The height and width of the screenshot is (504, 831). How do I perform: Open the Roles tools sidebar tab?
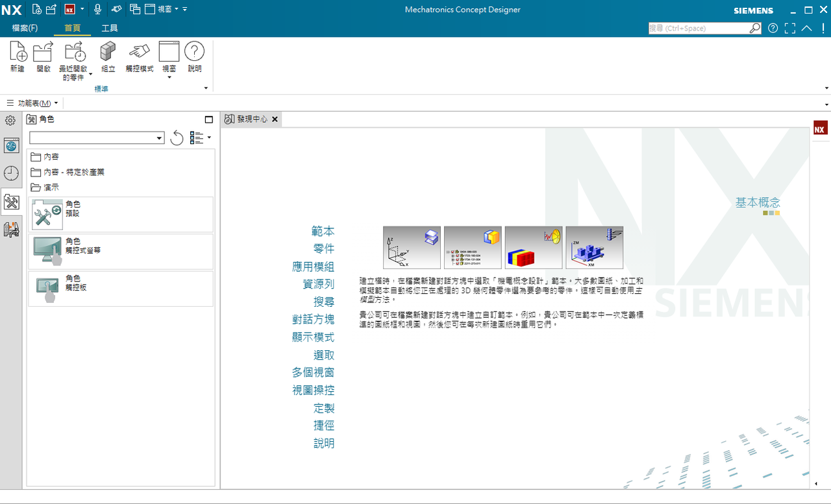click(x=12, y=202)
